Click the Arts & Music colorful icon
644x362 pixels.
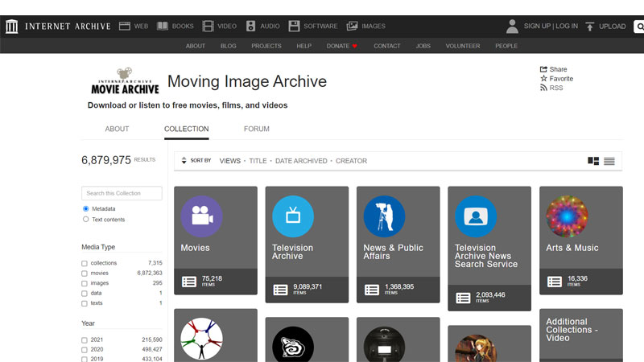[x=567, y=216]
